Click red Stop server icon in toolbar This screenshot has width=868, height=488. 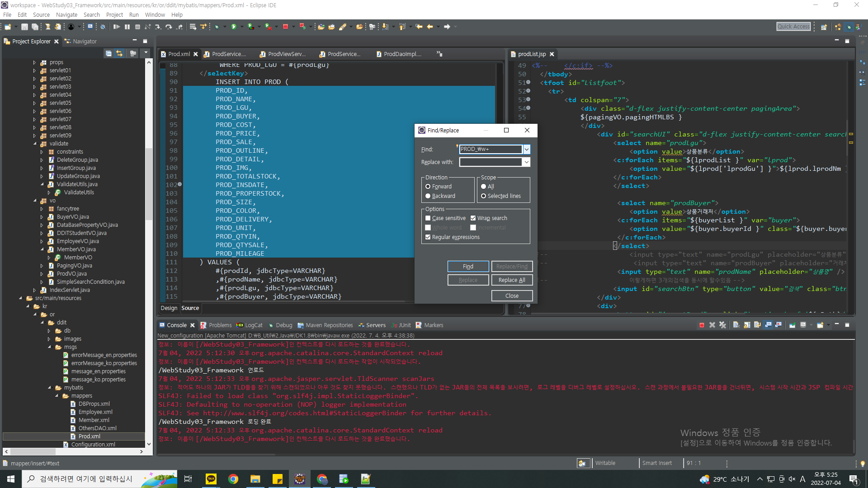(286, 27)
